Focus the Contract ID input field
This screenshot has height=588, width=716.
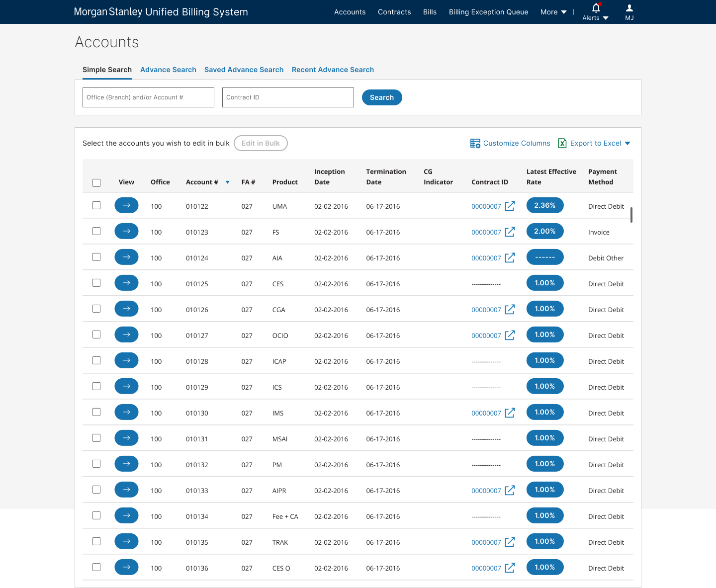pos(288,97)
